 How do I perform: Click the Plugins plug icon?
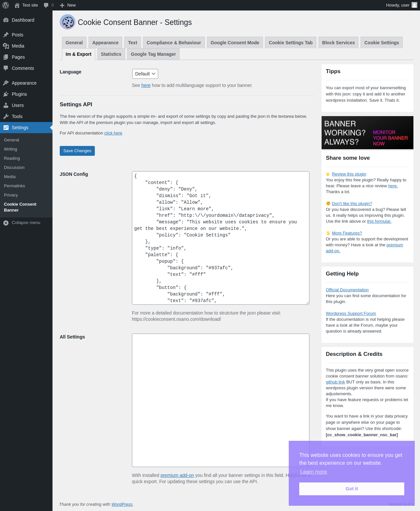pos(6,94)
